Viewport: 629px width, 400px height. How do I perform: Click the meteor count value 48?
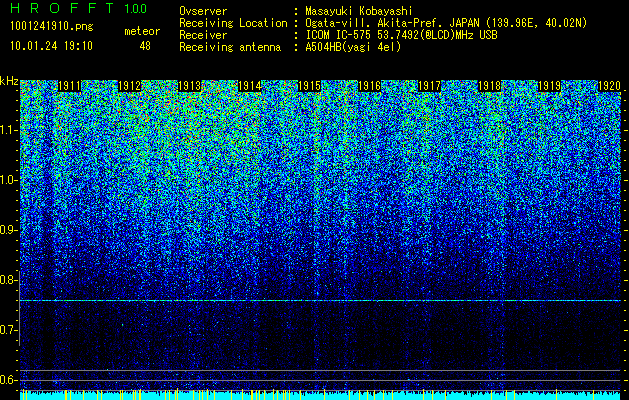[x=145, y=46]
